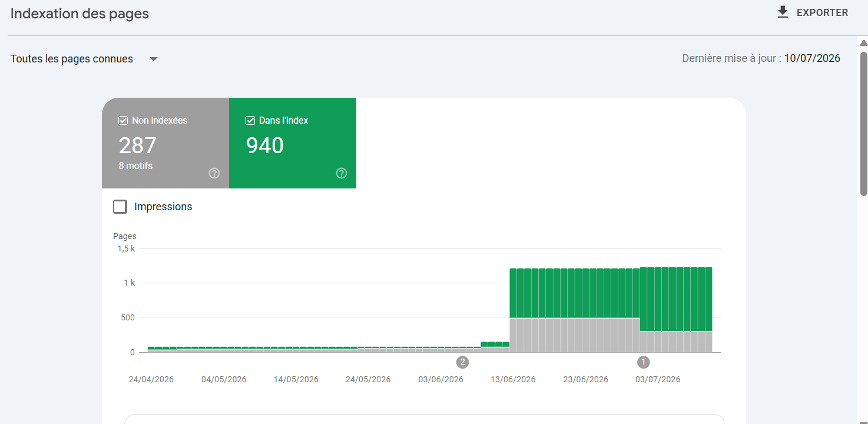Click the '24/05/2026' axis label
This screenshot has width=868, height=424.
click(x=369, y=379)
